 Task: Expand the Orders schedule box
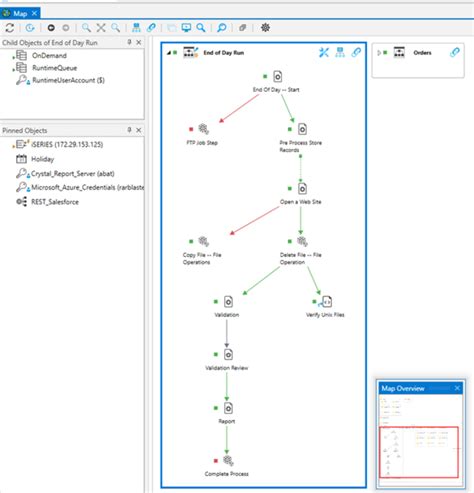click(x=379, y=53)
